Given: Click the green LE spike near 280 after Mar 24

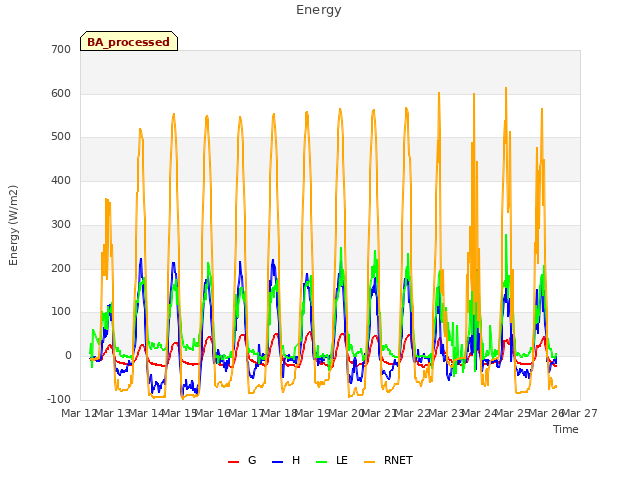Looking at the screenshot, I should tap(506, 235).
